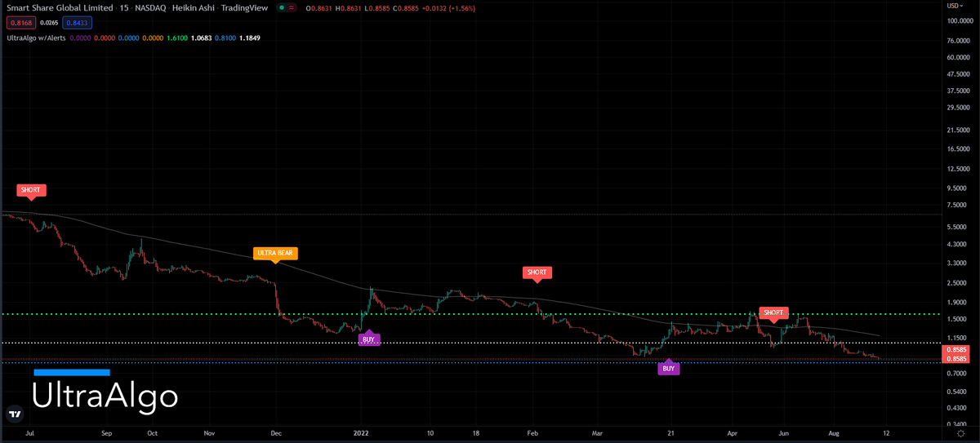Open the TradingView logo icon
Image resolution: width=980 pixels, height=443 pixels.
coord(14,414)
